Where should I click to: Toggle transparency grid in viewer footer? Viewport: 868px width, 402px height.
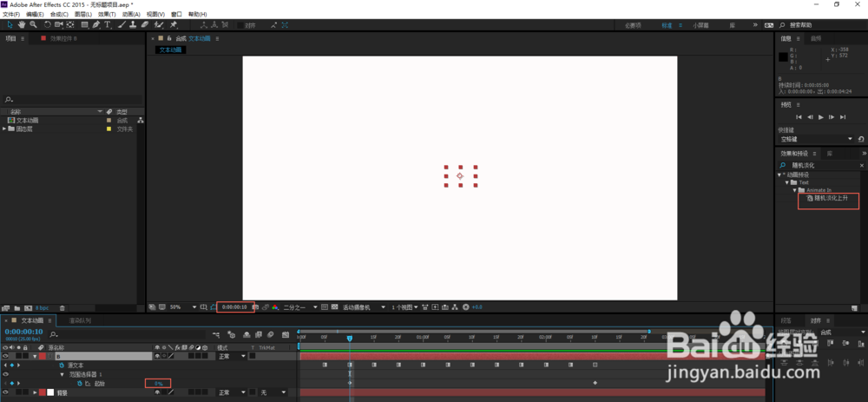click(334, 306)
